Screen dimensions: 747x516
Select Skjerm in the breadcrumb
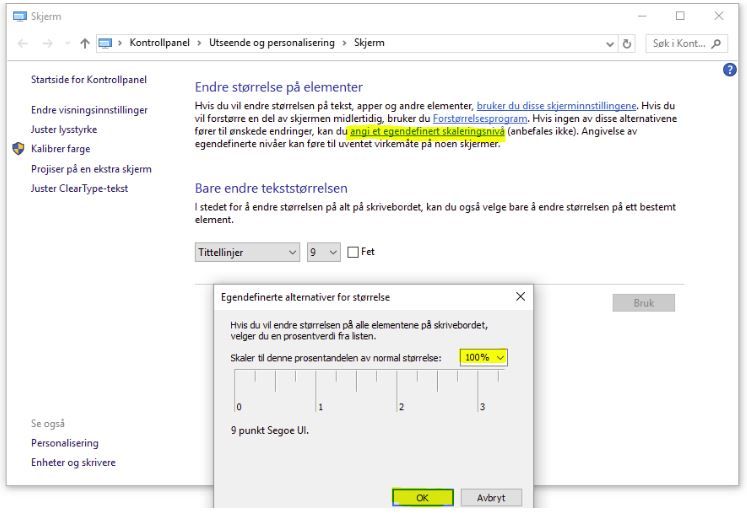point(369,43)
